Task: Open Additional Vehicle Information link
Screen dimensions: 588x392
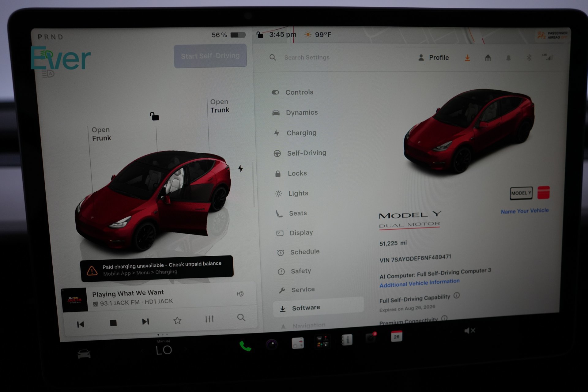Action: [419, 283]
